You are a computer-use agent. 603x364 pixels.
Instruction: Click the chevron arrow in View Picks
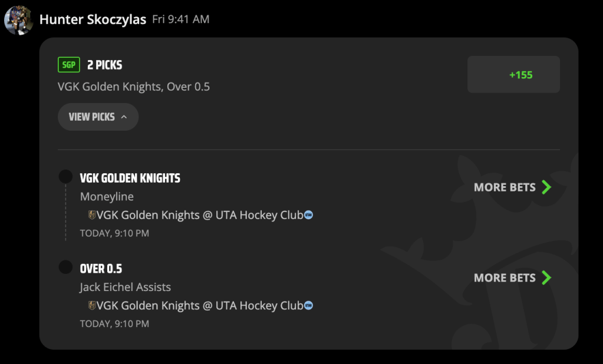point(124,117)
